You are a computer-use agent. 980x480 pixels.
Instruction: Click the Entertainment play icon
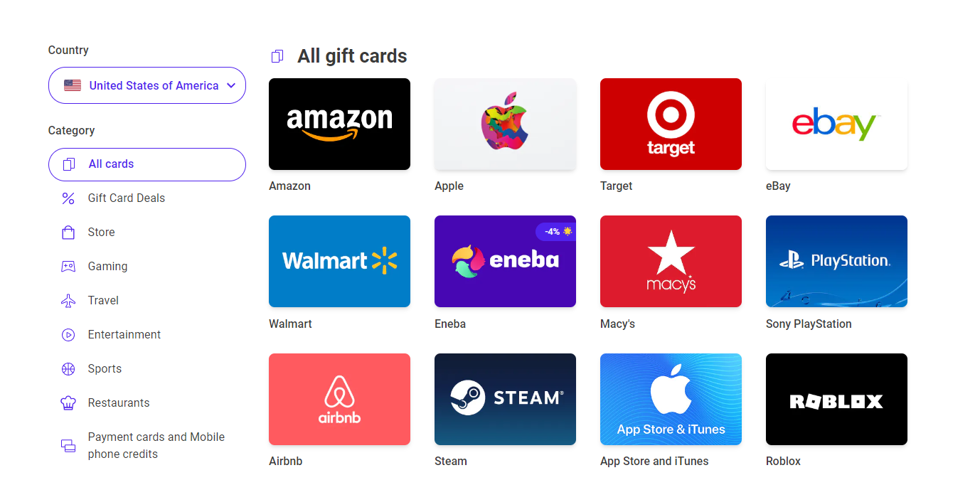(68, 335)
